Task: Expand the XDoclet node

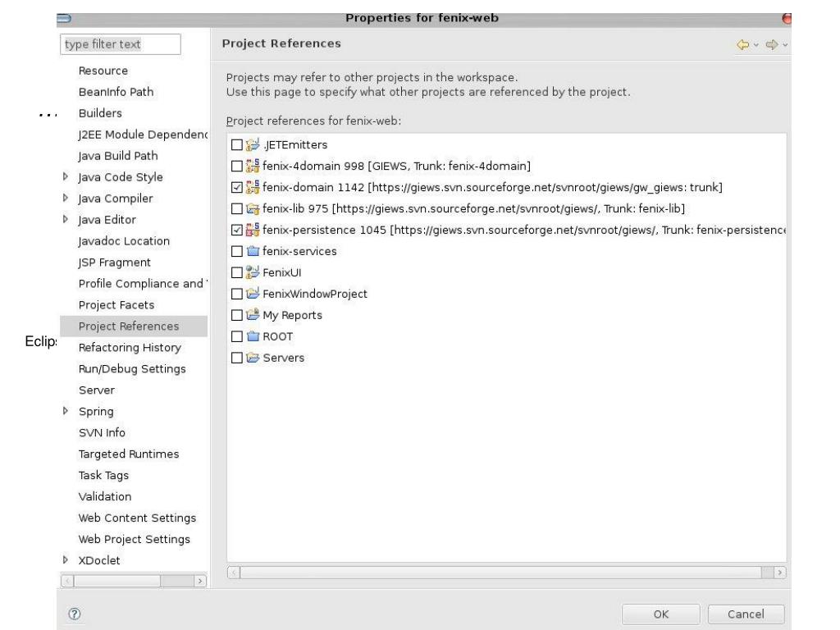Action: coord(66,559)
